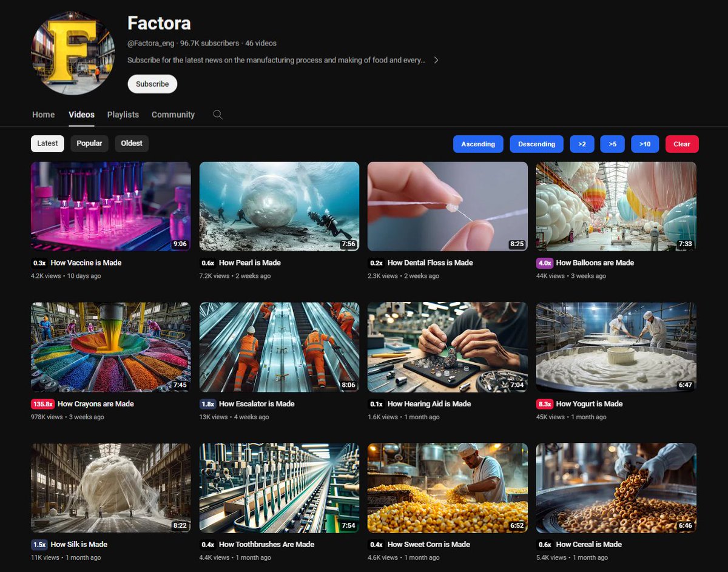Image resolution: width=728 pixels, height=572 pixels.
Task: Open the How Pearl is Made thumbnail
Action: pos(279,206)
